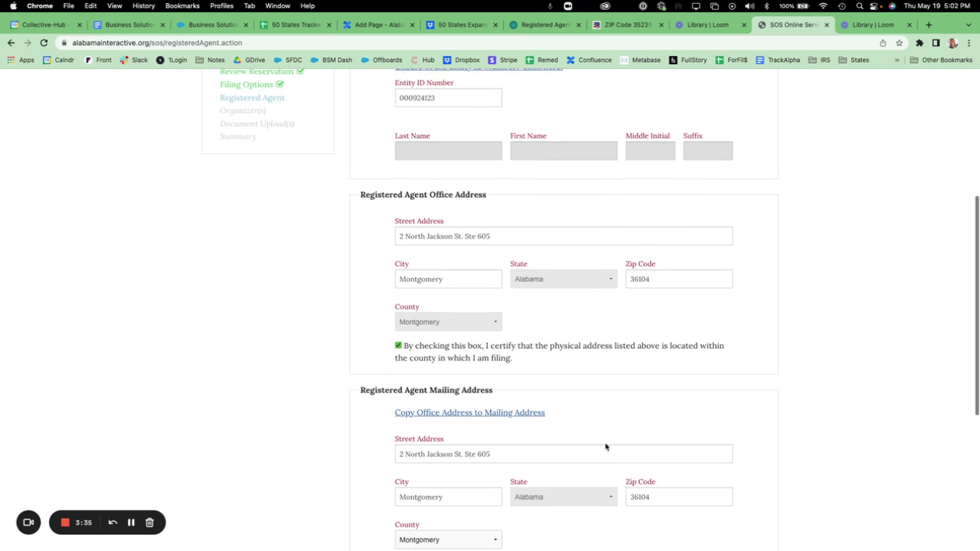The image size is (980, 551).
Task: Show hidden bookmarks with the double chevron
Action: 897,60
